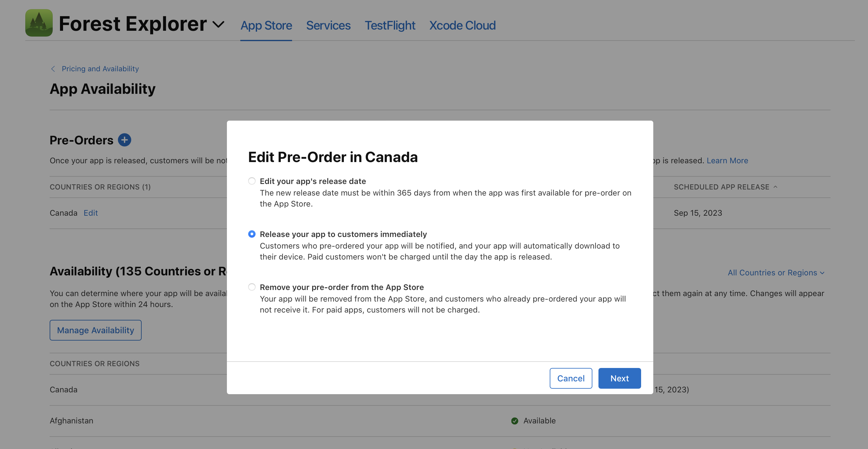
Task: Add a pre-order with the plus icon
Action: pos(124,140)
